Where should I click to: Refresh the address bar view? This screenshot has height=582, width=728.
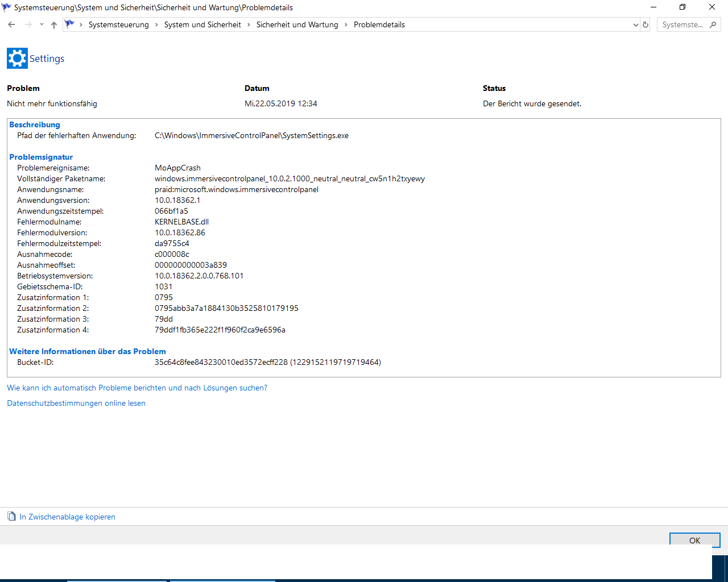tap(646, 24)
